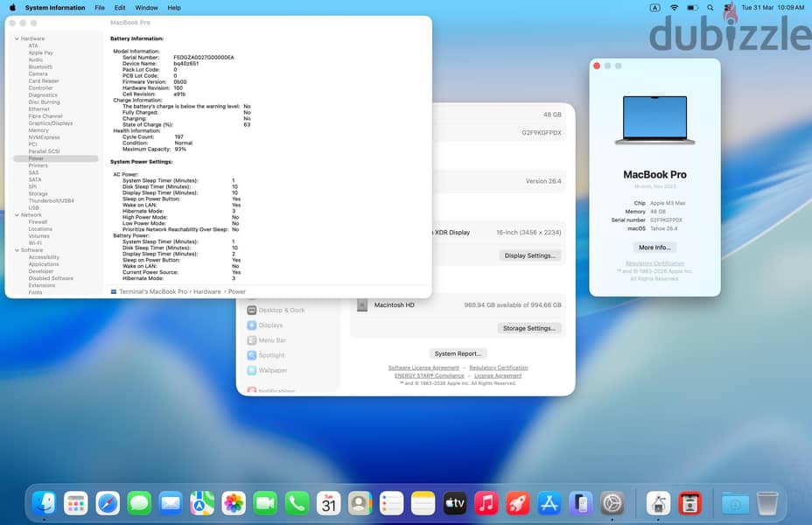
Task: Open Music from the Dock
Action: point(486,503)
